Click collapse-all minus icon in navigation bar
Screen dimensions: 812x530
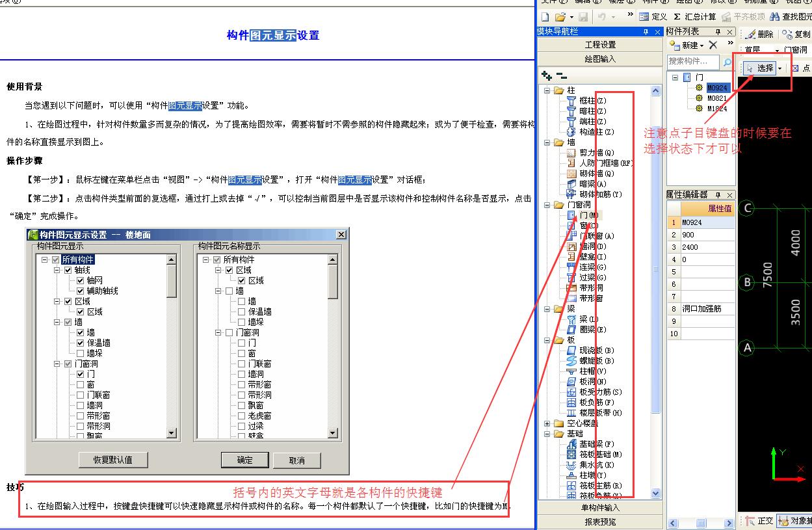pos(562,76)
